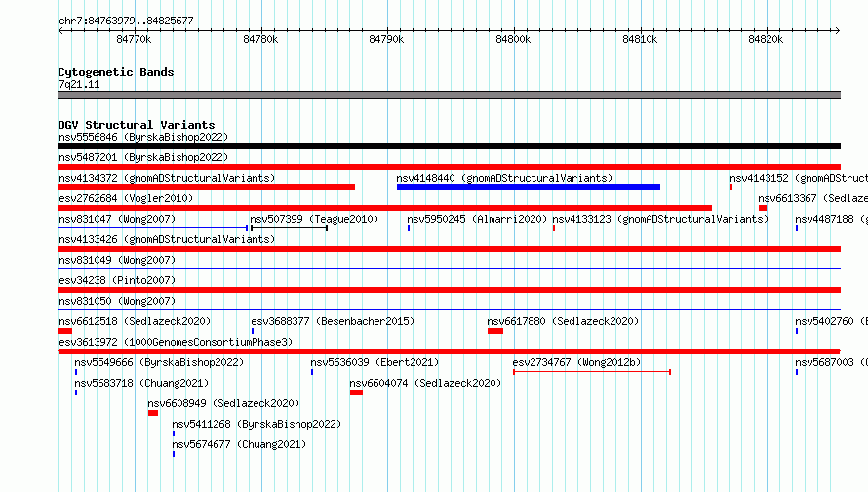Screen dimensions: 868x492
Task: Click the DGV Structural Variants track title
Action: point(137,125)
